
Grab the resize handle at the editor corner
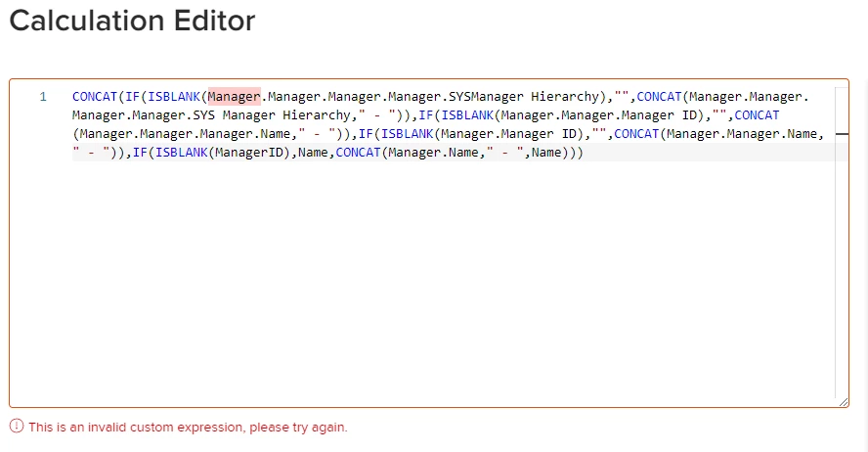click(844, 402)
